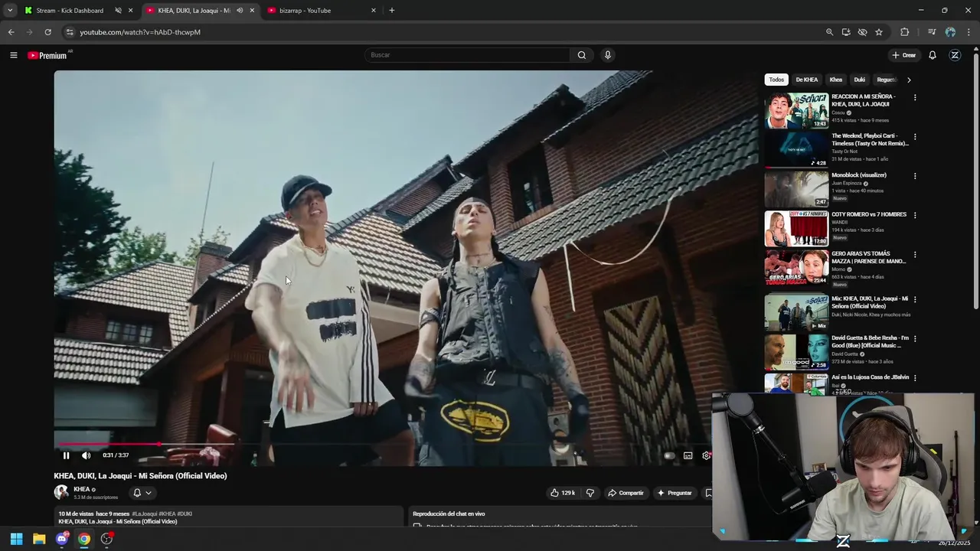This screenshot has width=980, height=551.
Task: Focus the Buscar search field
Action: (468, 55)
